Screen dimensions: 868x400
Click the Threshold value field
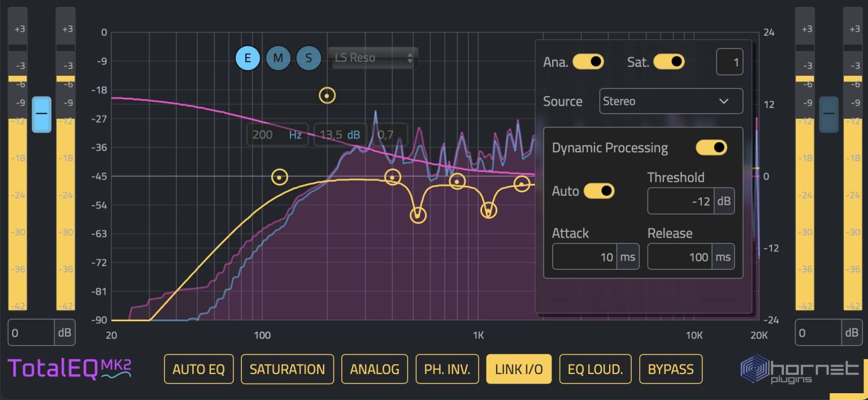click(x=681, y=201)
